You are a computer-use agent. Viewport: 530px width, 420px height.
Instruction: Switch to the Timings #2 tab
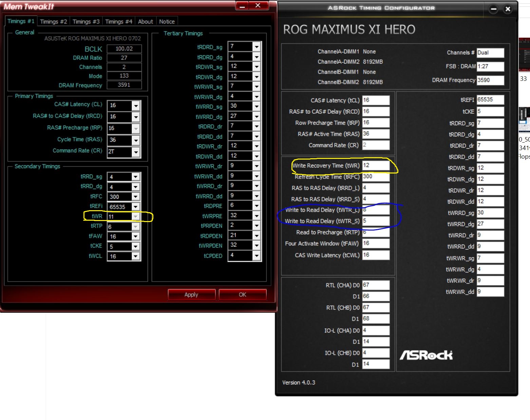pyautogui.click(x=54, y=21)
